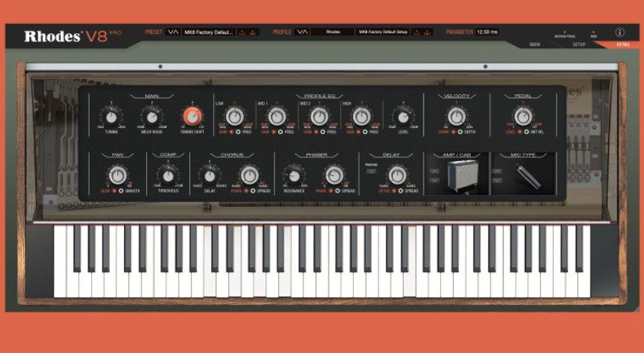Open the Rhodes profile dropdown
Viewport: 644px width, 353px height.
(x=333, y=32)
